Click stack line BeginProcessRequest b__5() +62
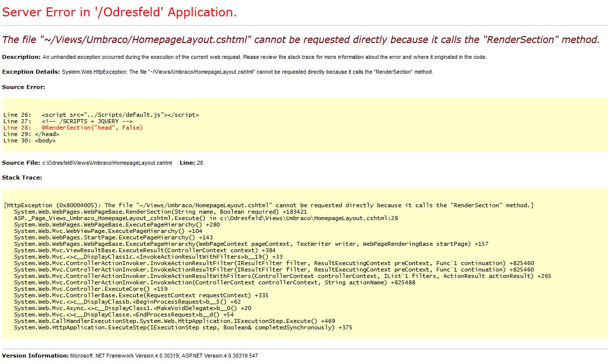 (127, 302)
